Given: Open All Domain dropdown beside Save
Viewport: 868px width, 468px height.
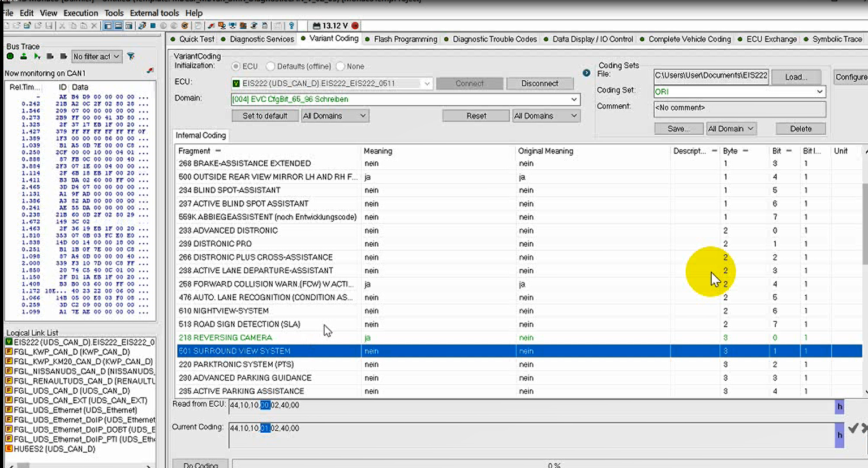Looking at the screenshot, I should pyautogui.click(x=731, y=129).
